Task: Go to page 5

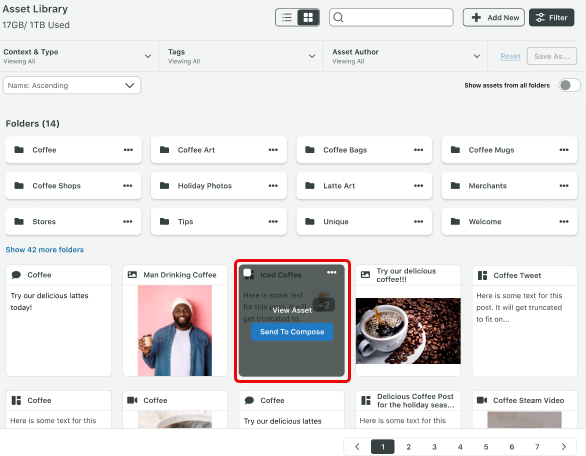Action: pyautogui.click(x=486, y=447)
